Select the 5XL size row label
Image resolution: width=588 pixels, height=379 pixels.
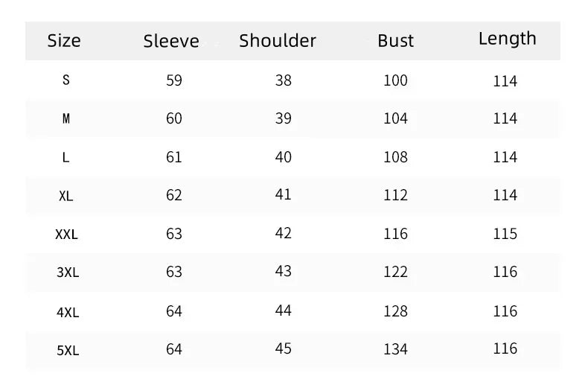click(67, 350)
